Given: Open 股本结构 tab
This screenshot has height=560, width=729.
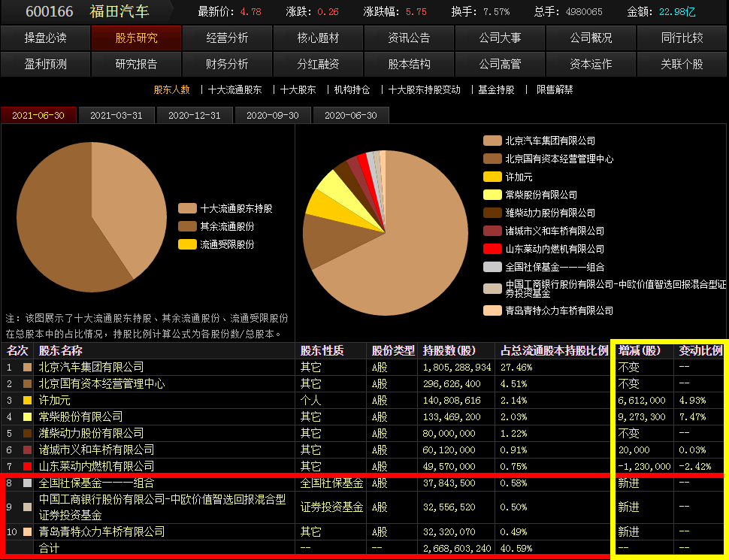Looking at the screenshot, I should (409, 64).
